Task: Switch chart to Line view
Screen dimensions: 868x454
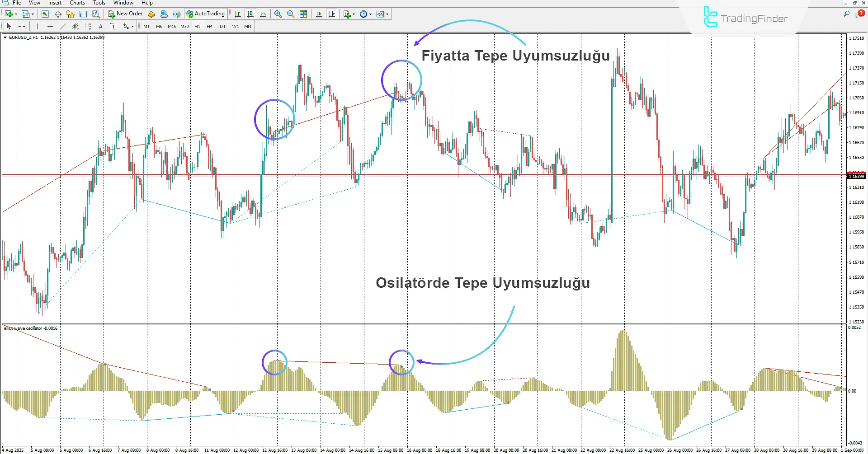Action: [x=264, y=14]
